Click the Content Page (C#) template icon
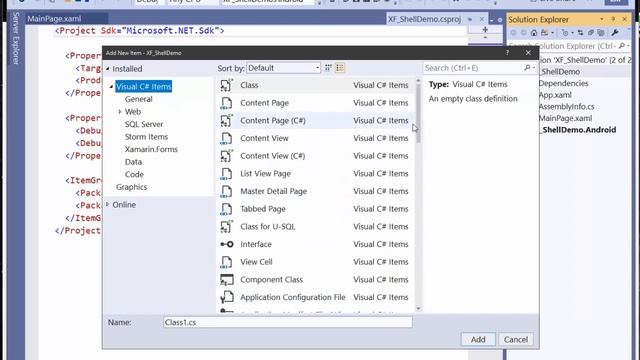The image size is (640, 360). tap(227, 120)
